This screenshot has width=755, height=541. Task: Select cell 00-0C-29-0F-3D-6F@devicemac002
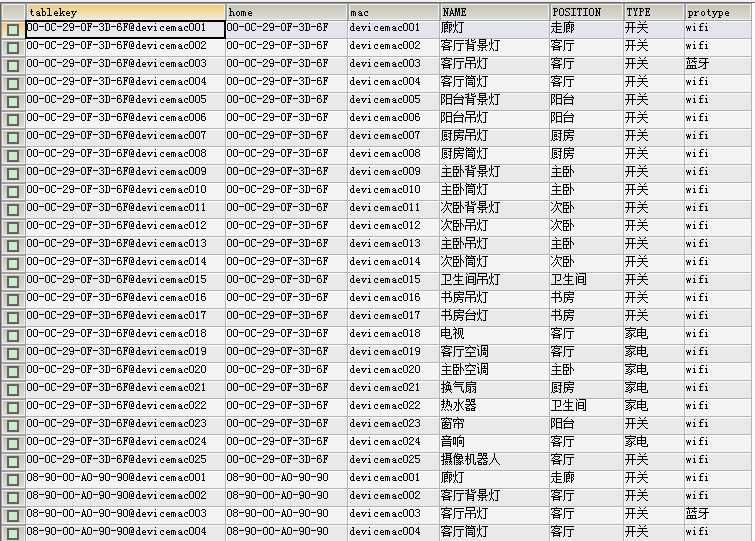pos(125,46)
